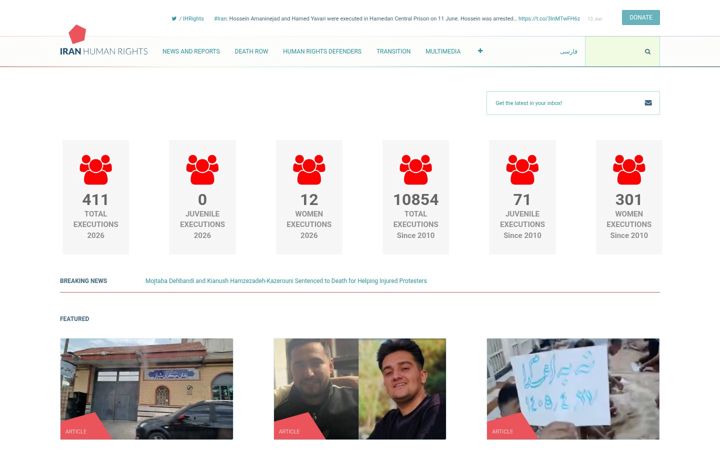This screenshot has height=450, width=720.
Task: Click the Donate button
Action: [641, 17]
